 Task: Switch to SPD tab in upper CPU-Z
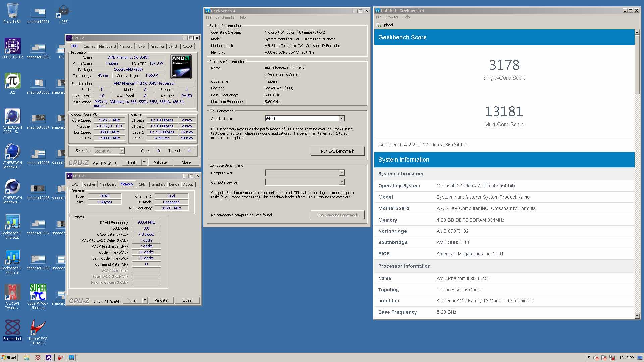142,46
